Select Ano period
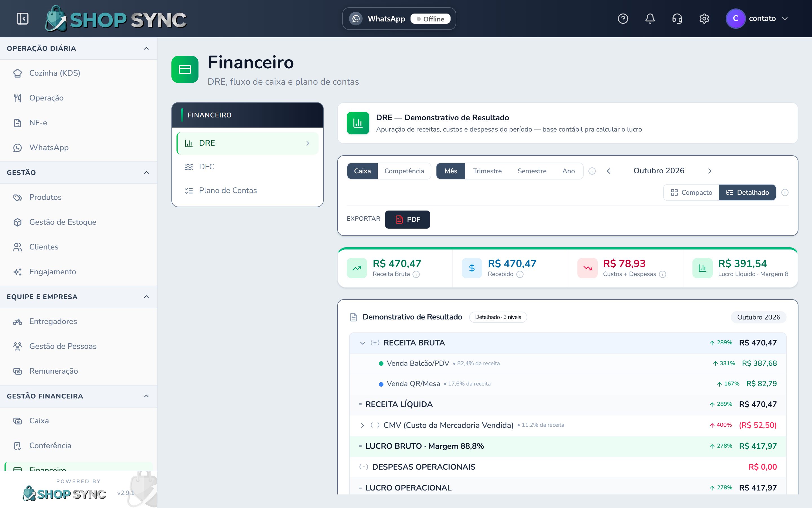This screenshot has height=508, width=812. (568, 171)
